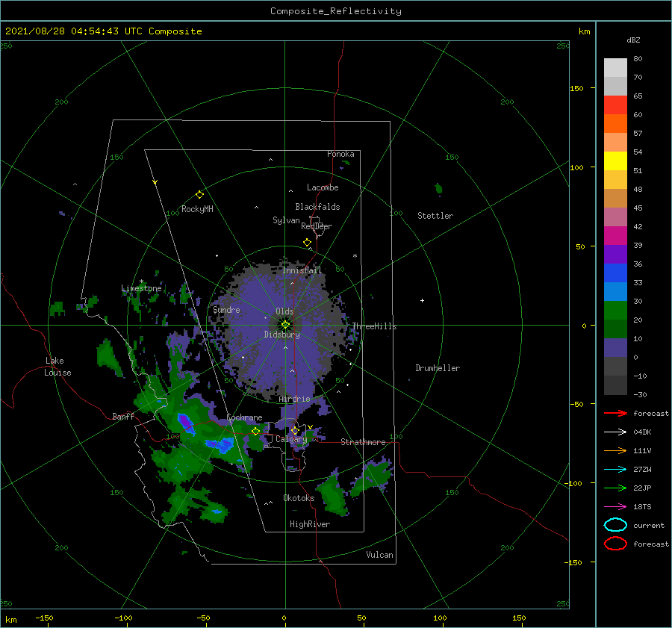Click the HighRiver city label

tap(310, 524)
